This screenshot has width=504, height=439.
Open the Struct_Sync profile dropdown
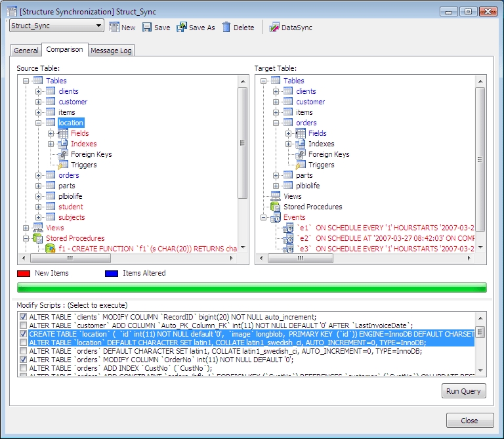coord(98,26)
